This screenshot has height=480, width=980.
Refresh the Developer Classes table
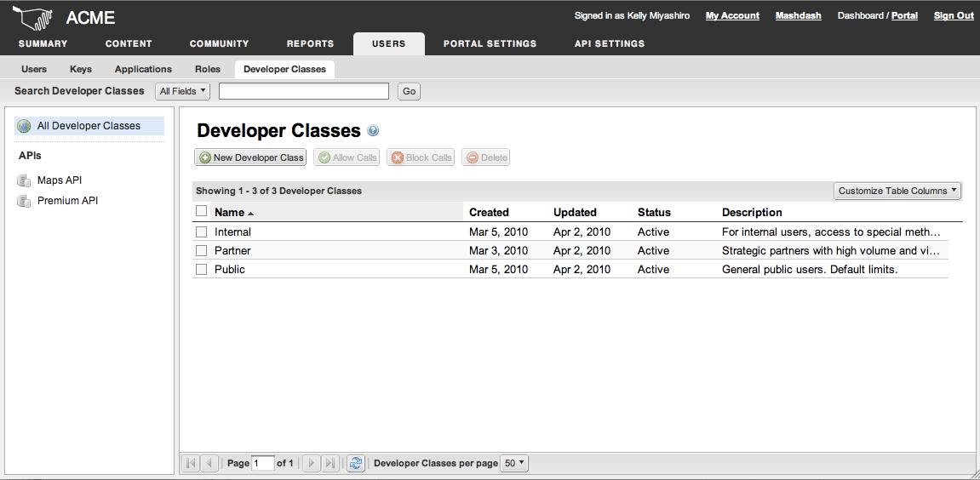[356, 463]
